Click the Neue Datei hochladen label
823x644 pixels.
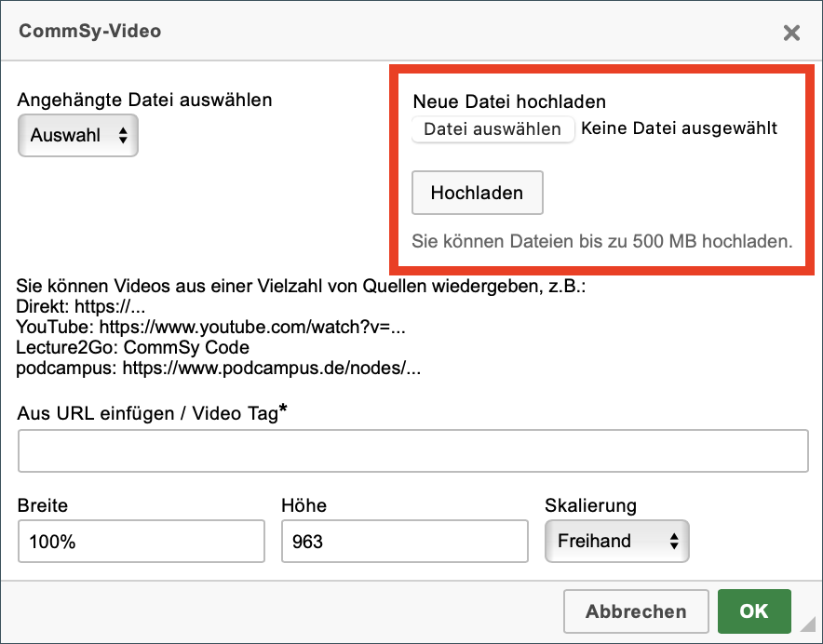pos(509,101)
